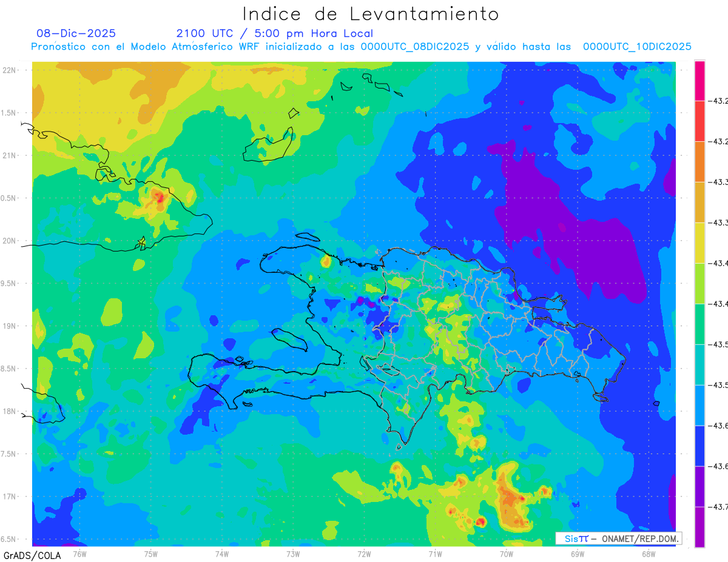Click the 69W longitude label
This screenshot has height=562, width=728.
point(578,553)
